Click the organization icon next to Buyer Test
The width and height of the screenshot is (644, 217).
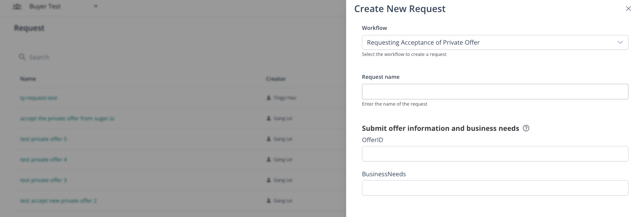click(x=17, y=7)
